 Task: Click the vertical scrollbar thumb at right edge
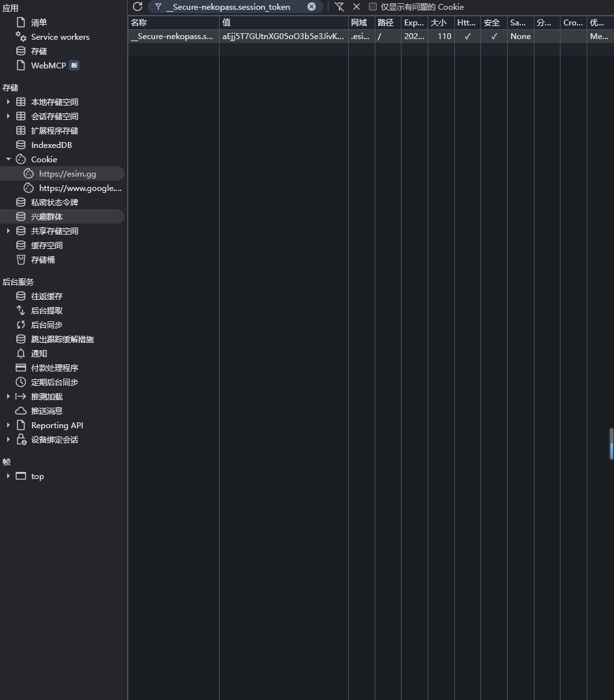(611, 443)
